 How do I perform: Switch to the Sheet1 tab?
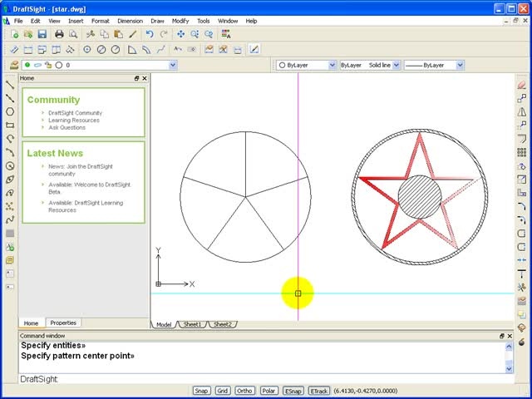192,324
